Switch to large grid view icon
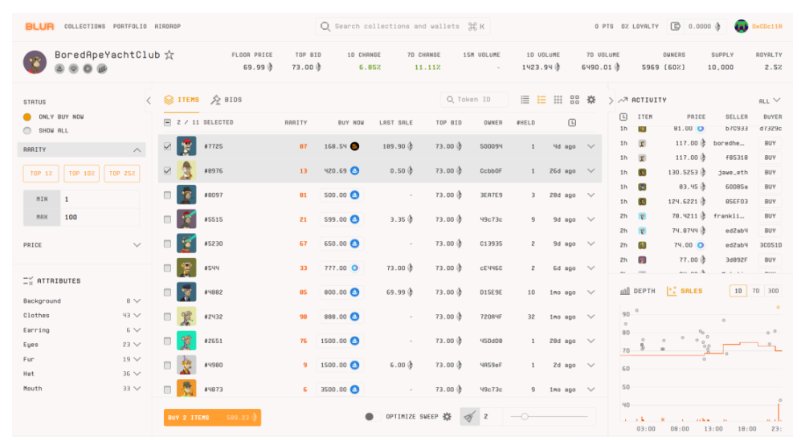The height and width of the screenshot is (443, 801). coord(575,100)
